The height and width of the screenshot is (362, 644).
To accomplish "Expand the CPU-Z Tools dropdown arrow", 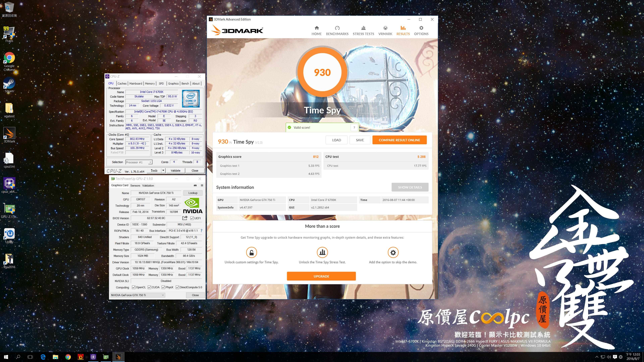I will click(163, 170).
